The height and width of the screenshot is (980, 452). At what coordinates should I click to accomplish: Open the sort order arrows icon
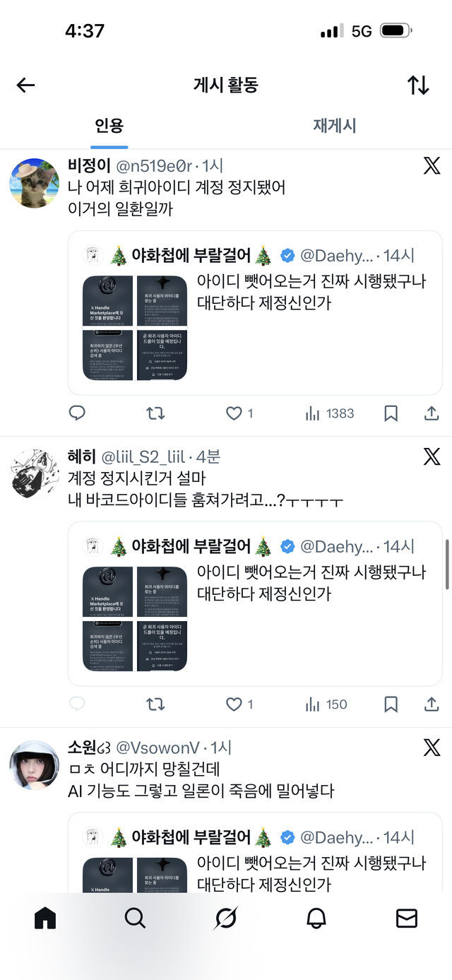(418, 85)
